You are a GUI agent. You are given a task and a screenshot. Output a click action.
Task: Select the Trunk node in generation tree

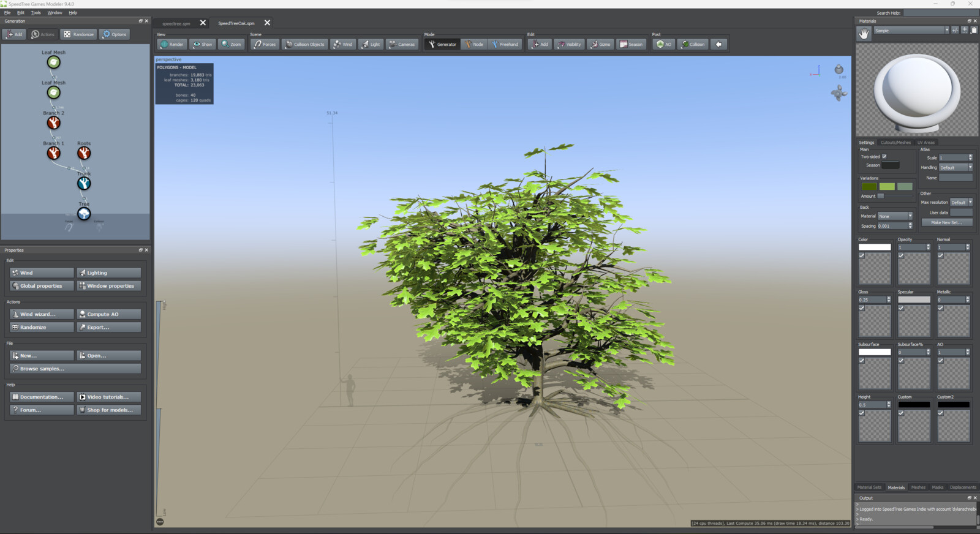84,183
